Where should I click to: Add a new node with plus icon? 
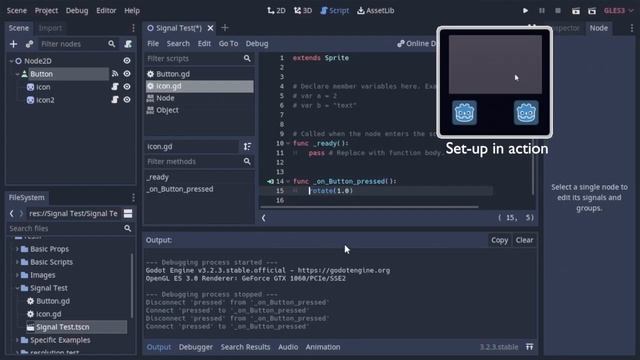tap(13, 44)
